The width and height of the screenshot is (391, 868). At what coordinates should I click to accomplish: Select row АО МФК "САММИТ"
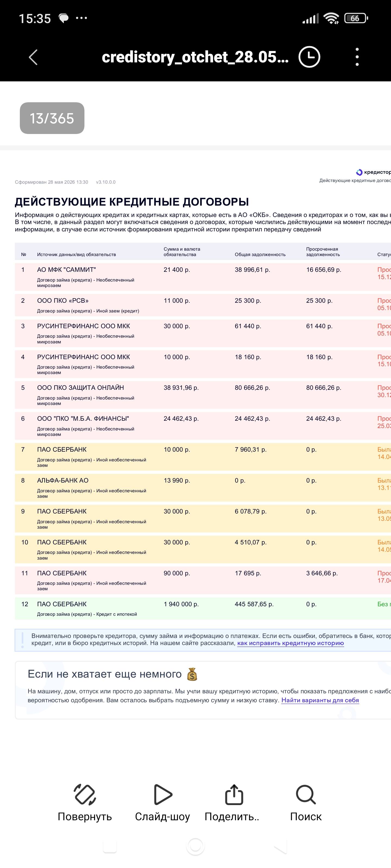(203, 277)
